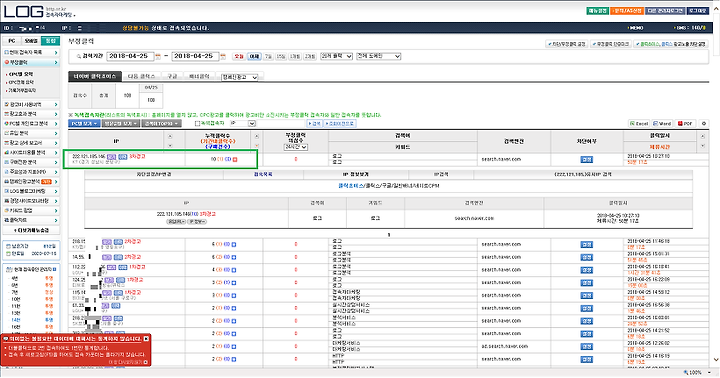Switch to the 통합 tab
This screenshot has height=378, width=720.
pos(51,41)
